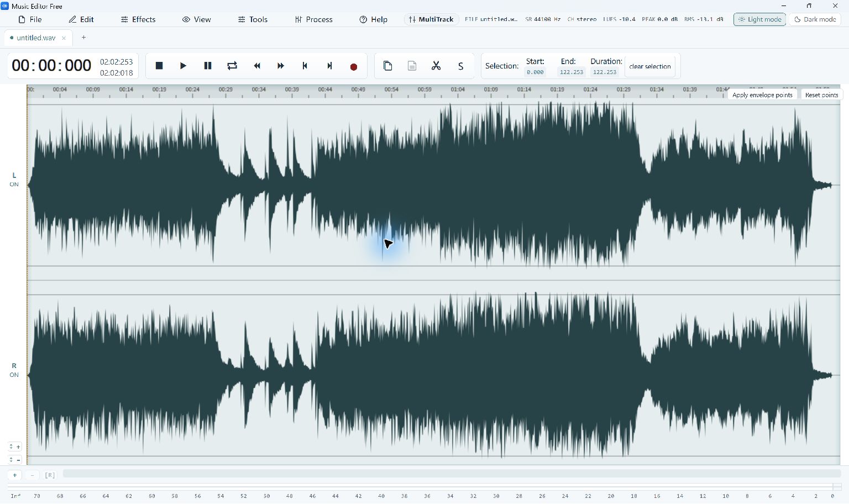Viewport: 849px width, 504px height.
Task: Rewind with the double-left arrow
Action: 256,66
